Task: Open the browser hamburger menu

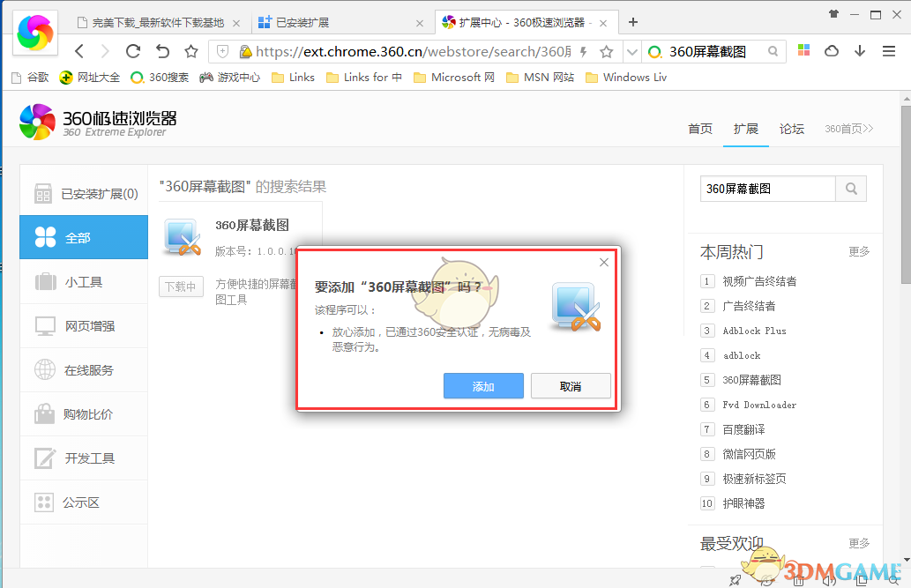Action: 889,51
